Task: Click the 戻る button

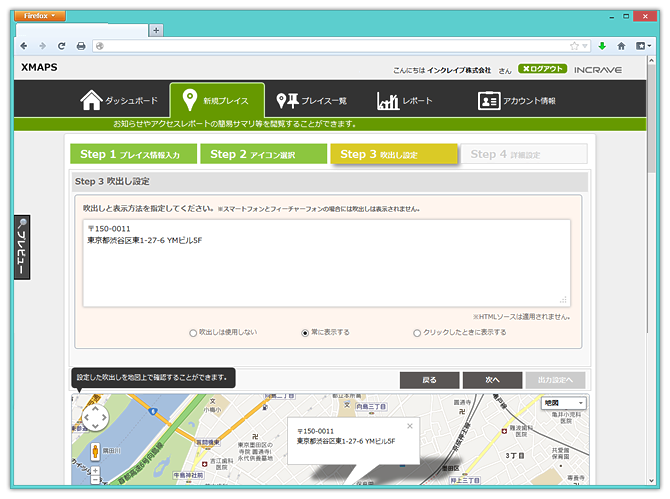Action: (429, 380)
